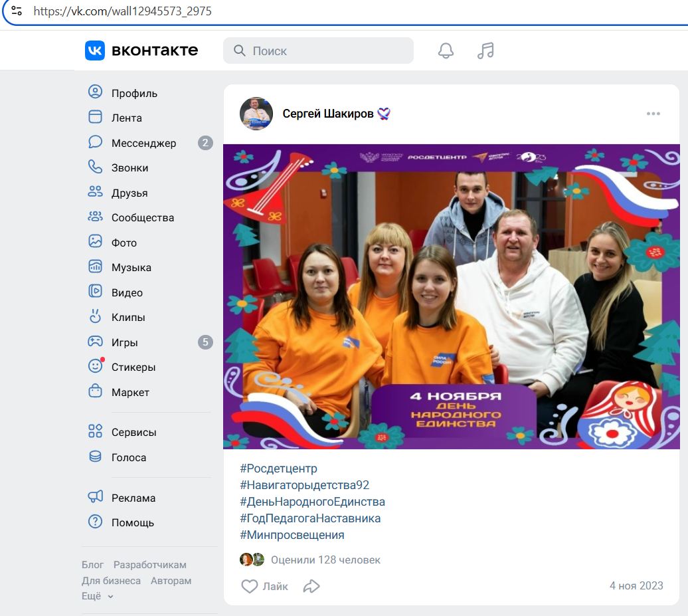
Task: Open the music player note icon
Action: click(485, 51)
